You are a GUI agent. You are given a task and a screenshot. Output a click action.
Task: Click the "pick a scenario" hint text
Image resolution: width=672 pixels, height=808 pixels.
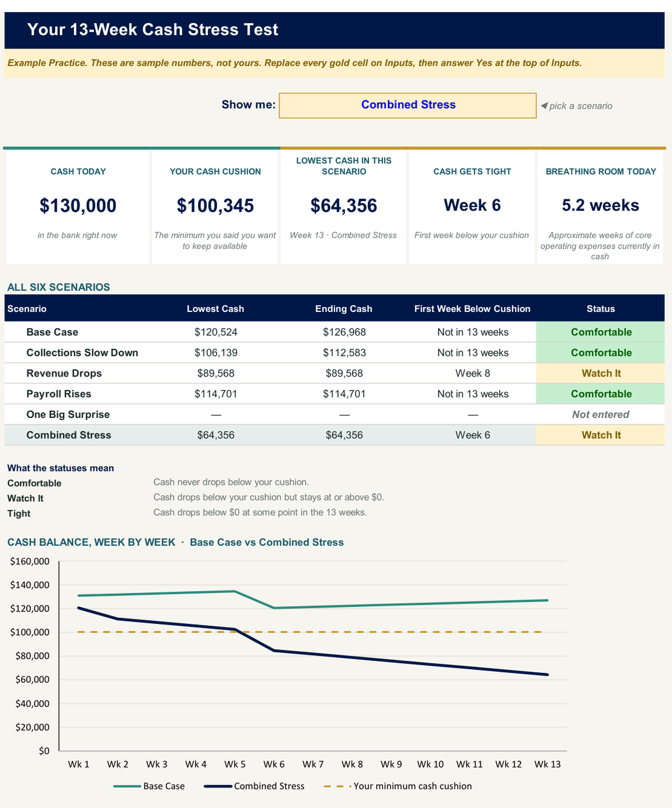pos(580,106)
